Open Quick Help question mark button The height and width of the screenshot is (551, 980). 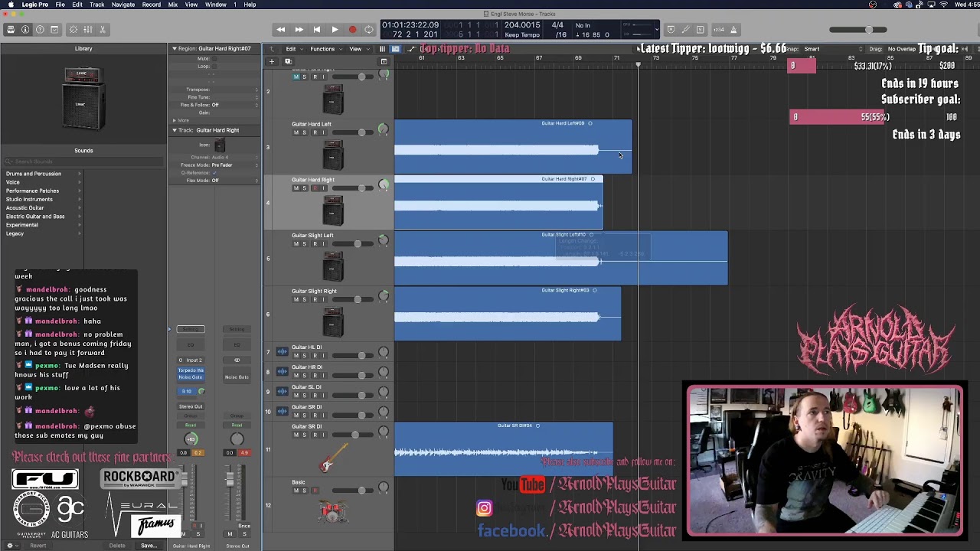pyautogui.click(x=40, y=30)
